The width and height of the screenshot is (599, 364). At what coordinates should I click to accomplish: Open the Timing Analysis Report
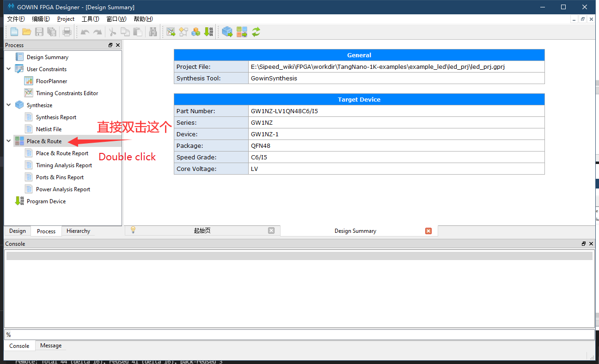(64, 165)
